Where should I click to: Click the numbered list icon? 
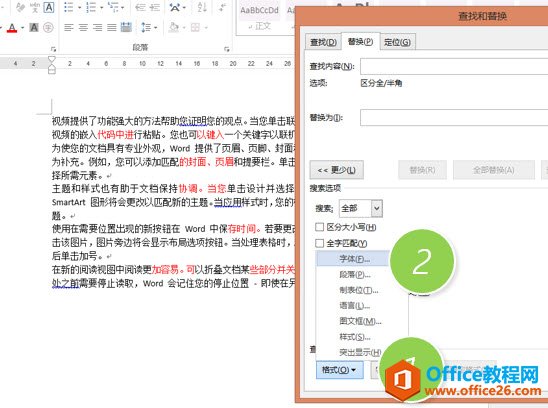(x=91, y=7)
